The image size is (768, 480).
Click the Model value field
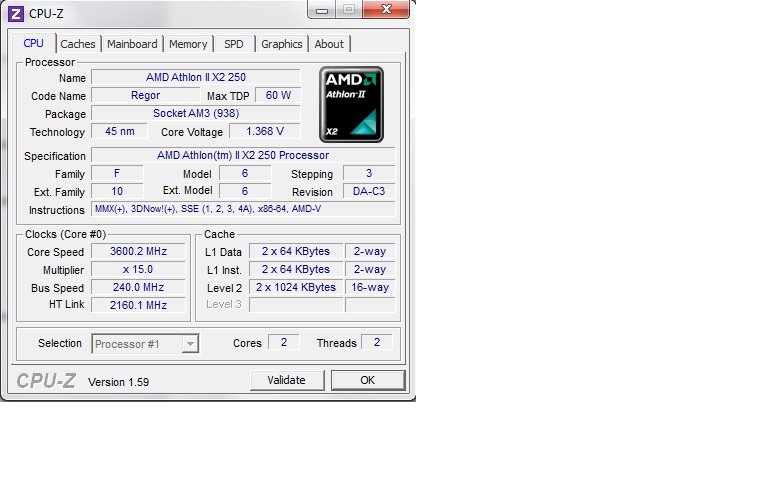[x=245, y=173]
